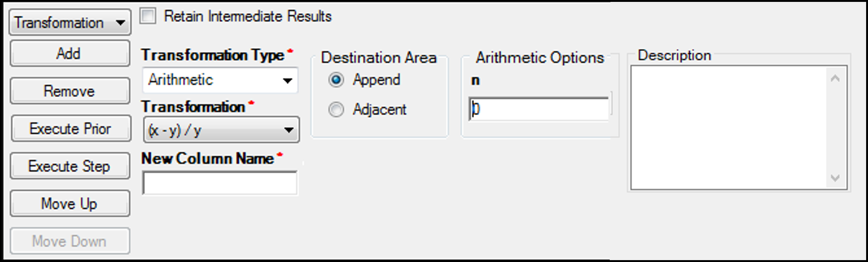Click the Transformation Type dropdown arrow
868x262 pixels.
click(x=287, y=81)
